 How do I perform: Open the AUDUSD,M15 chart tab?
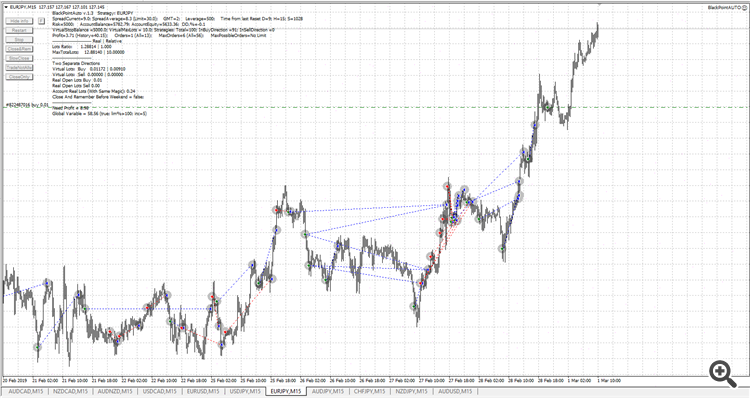pyautogui.click(x=455, y=391)
